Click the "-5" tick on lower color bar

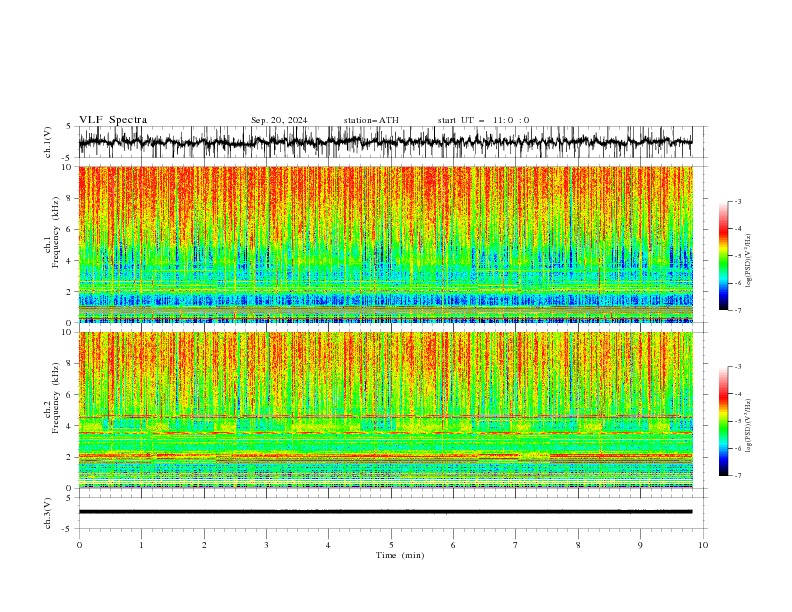pos(737,421)
